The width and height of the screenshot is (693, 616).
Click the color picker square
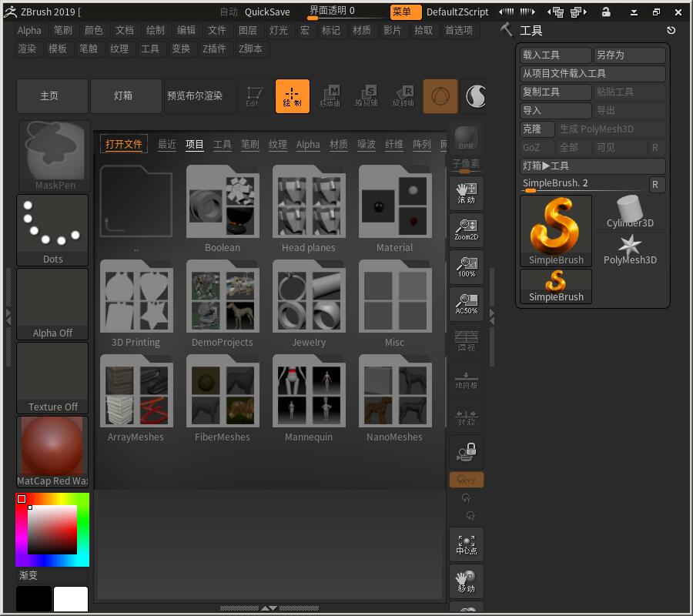(52, 530)
